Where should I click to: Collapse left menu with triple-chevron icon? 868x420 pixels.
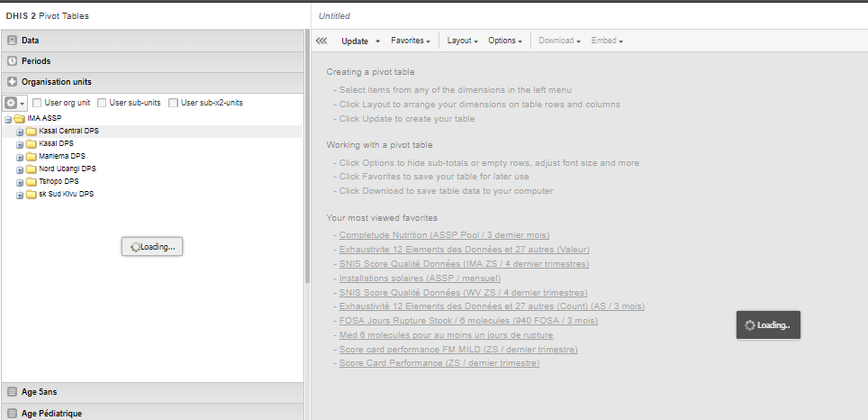(x=321, y=41)
